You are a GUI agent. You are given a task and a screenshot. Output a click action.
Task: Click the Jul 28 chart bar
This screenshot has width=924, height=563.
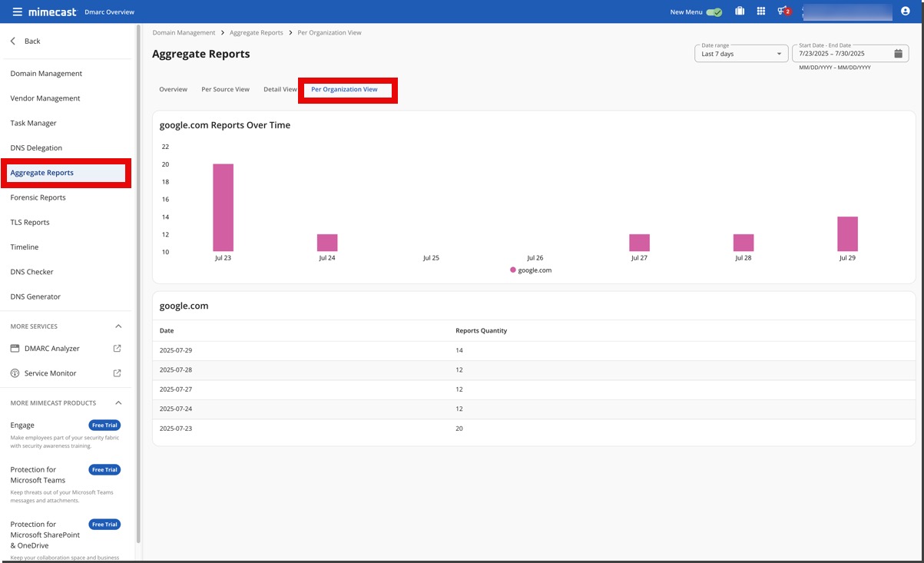click(x=744, y=243)
